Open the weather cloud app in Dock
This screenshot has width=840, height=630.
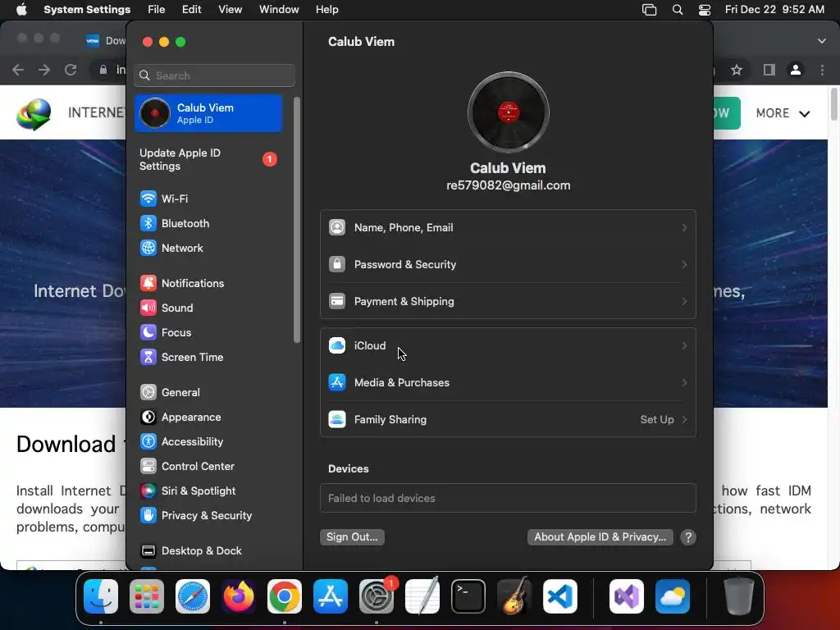(x=673, y=597)
